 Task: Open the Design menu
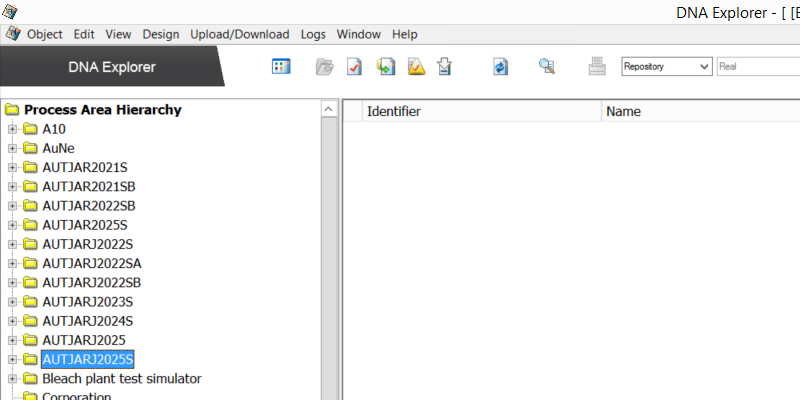161,34
